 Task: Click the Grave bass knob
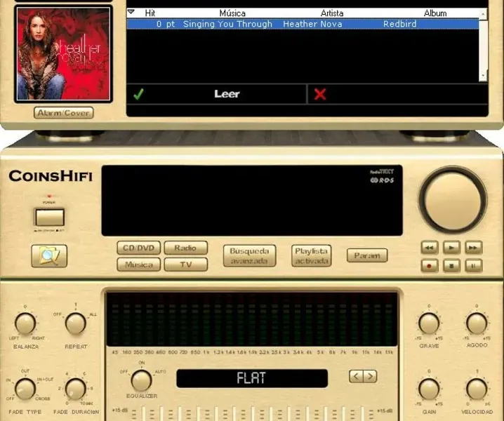click(x=429, y=323)
